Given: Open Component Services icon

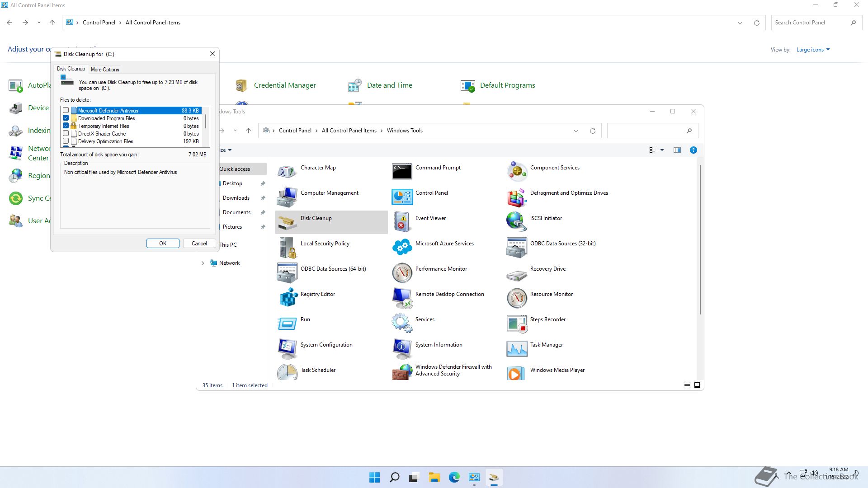Looking at the screenshot, I should point(517,172).
